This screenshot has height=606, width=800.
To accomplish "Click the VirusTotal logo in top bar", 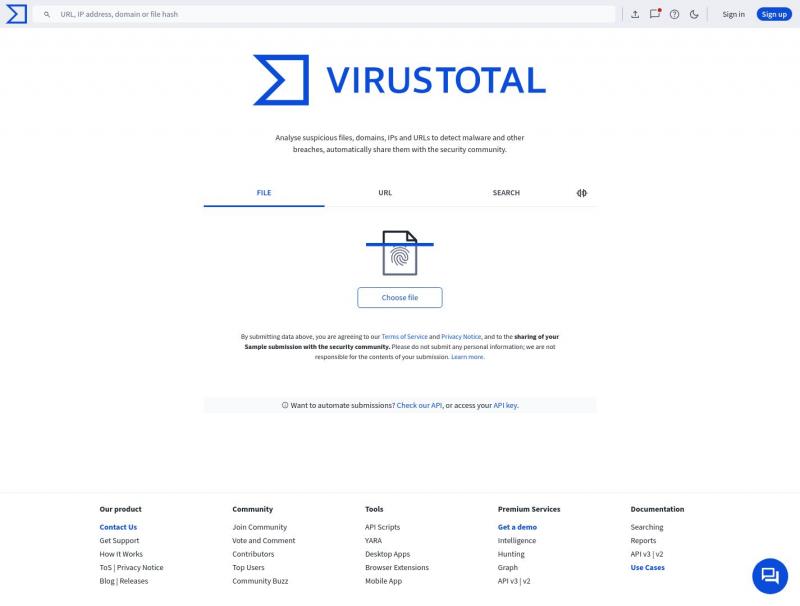I will point(16,14).
